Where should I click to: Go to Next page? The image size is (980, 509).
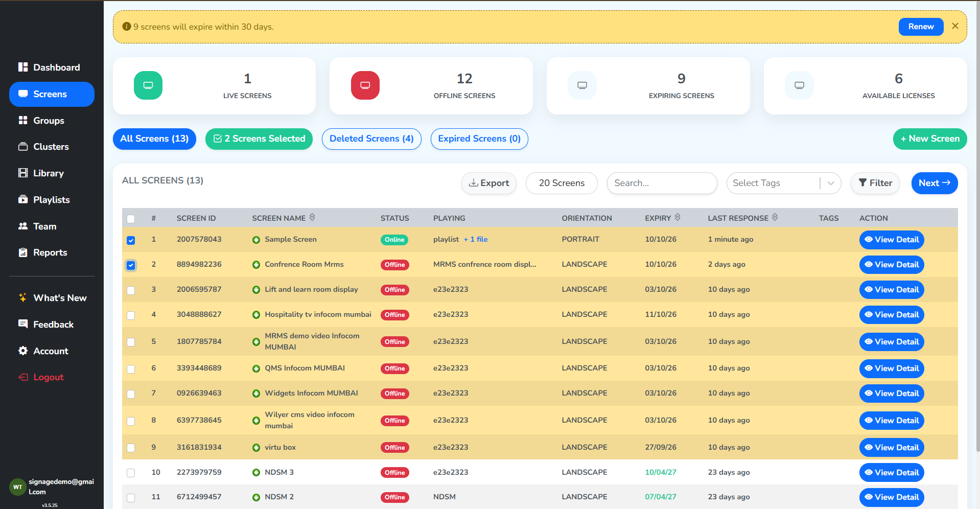pos(935,183)
